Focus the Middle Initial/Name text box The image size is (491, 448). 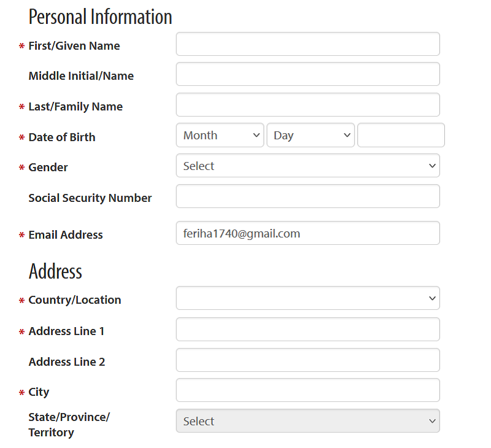[308, 74]
